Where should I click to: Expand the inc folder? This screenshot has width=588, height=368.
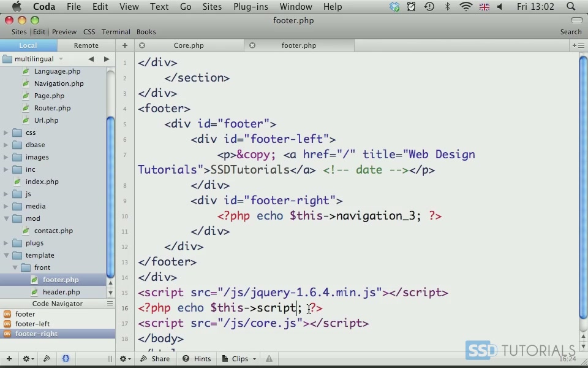click(6, 169)
